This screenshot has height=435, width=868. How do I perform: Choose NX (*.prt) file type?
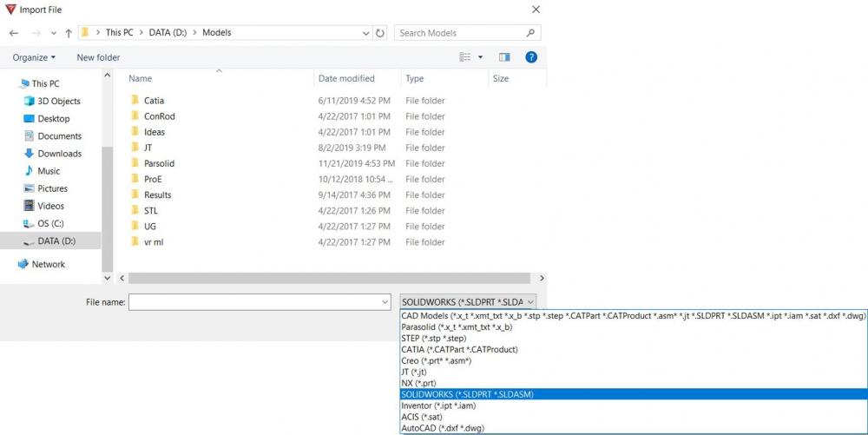[634, 383]
